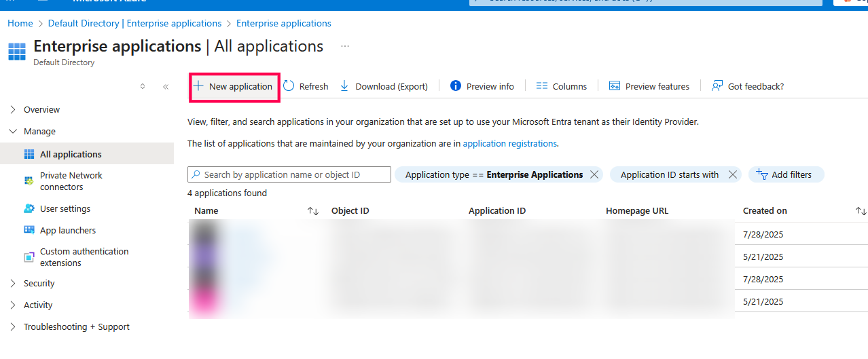Click the Columns list icon
This screenshot has height=359, width=868.
pyautogui.click(x=541, y=86)
